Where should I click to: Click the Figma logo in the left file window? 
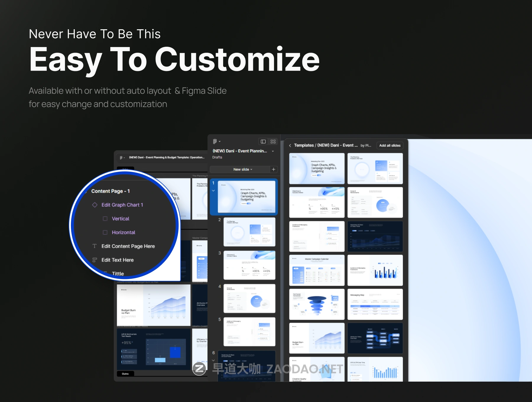pyautogui.click(x=121, y=158)
